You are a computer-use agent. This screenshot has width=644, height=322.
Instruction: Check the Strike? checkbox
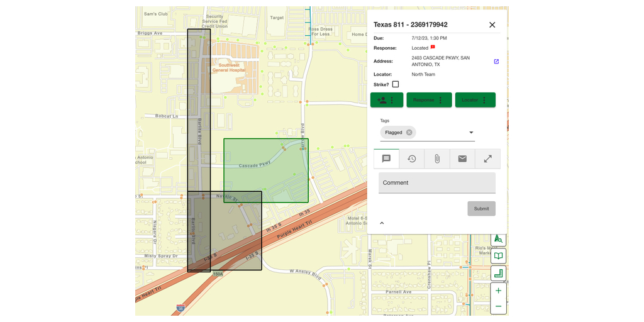point(396,84)
